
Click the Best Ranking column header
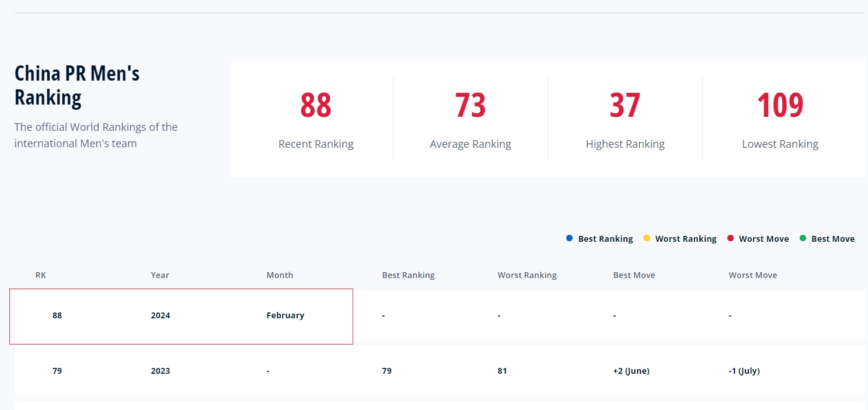(x=408, y=275)
